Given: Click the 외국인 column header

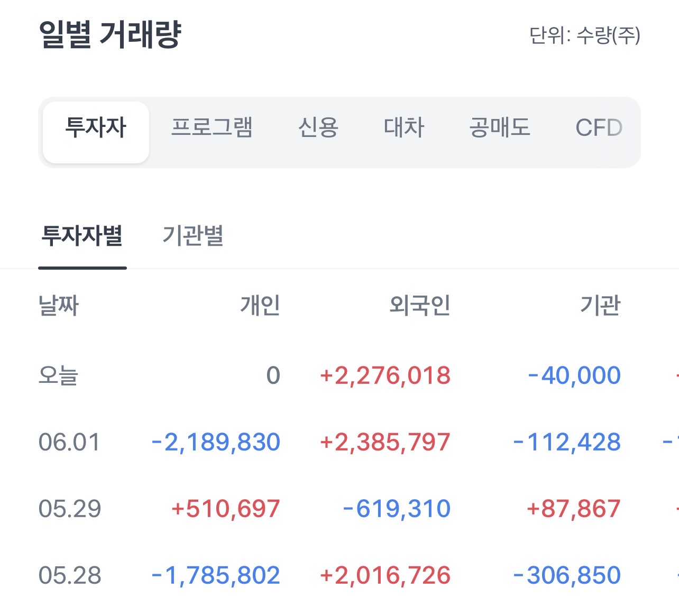Looking at the screenshot, I should point(420,305).
